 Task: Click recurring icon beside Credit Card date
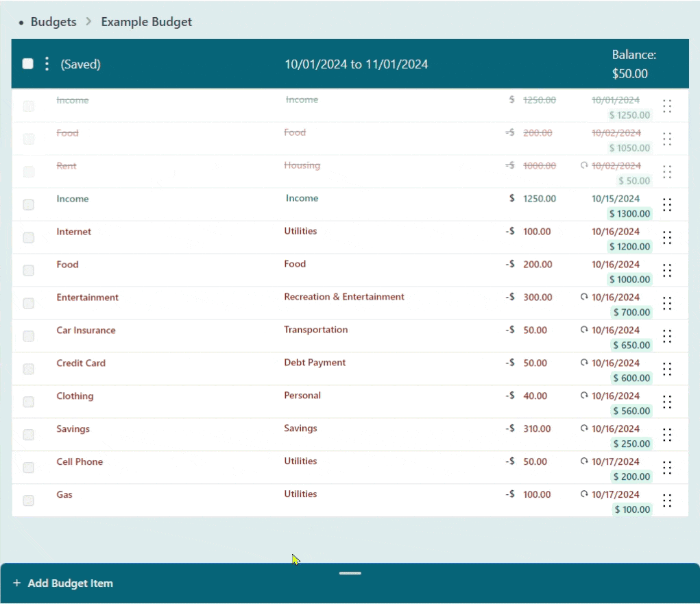tap(584, 363)
